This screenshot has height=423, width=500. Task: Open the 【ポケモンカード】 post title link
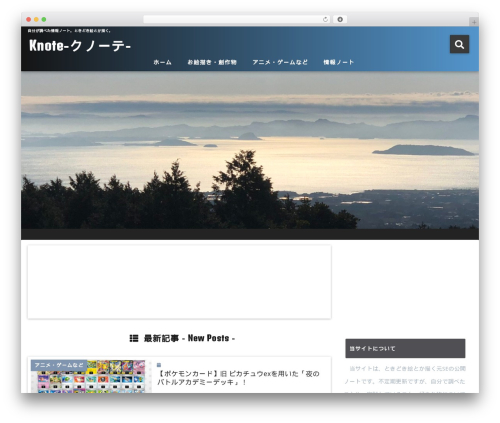tap(238, 378)
